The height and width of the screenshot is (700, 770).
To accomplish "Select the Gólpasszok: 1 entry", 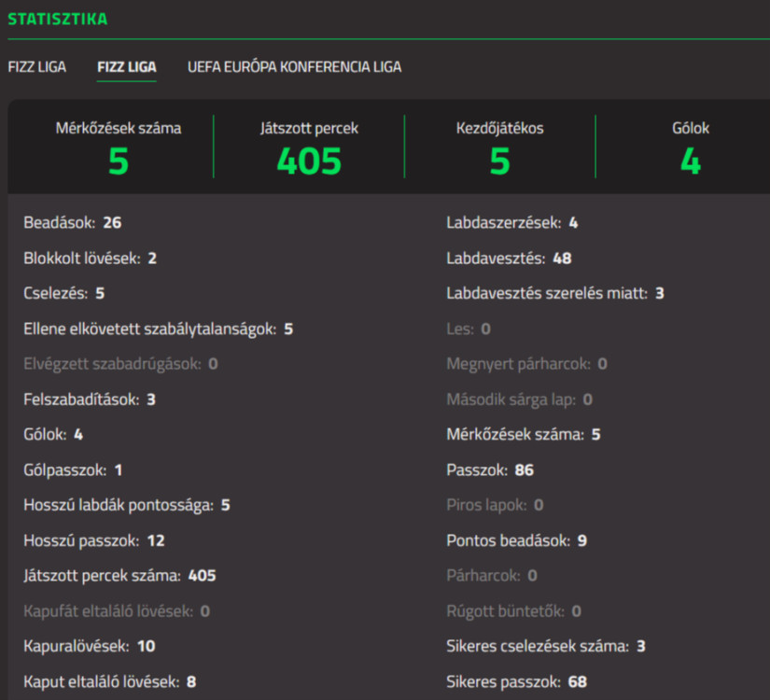I will (x=73, y=469).
